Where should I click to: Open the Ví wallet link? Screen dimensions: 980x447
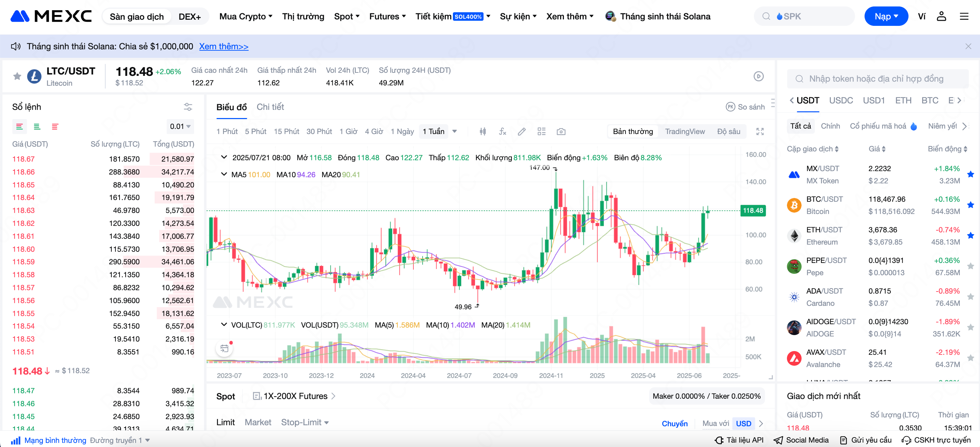pos(921,16)
